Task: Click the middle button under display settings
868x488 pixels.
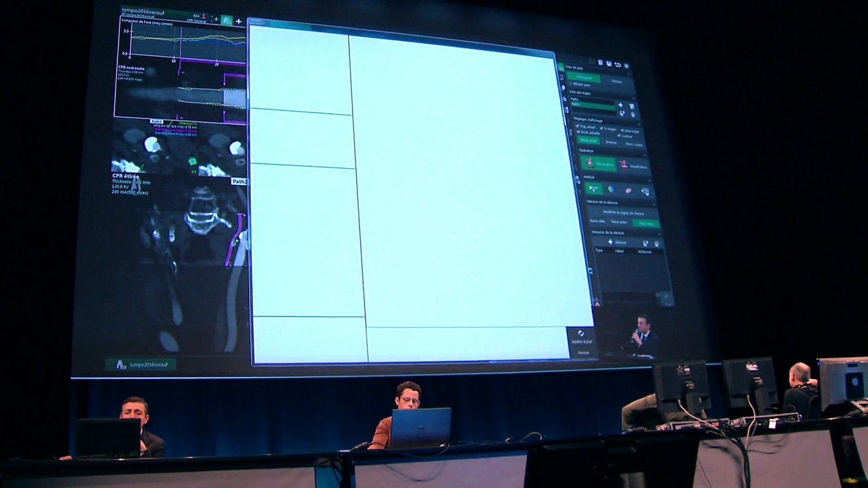Action: [611, 142]
